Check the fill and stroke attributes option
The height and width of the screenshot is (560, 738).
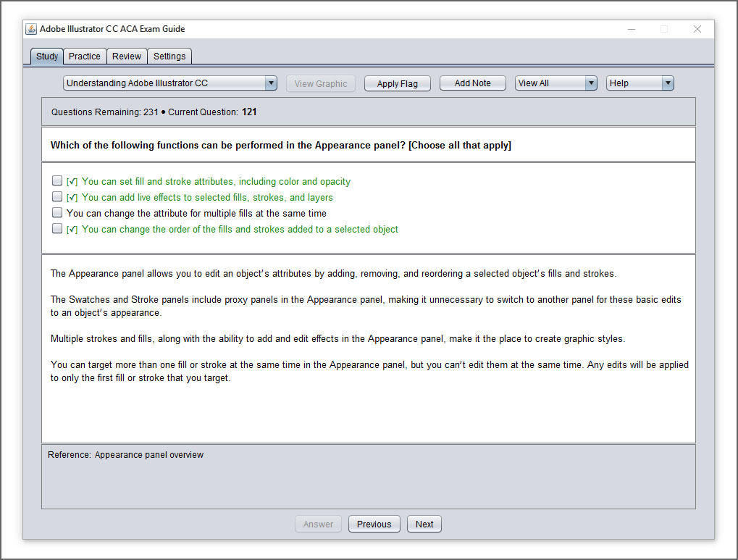(57, 180)
